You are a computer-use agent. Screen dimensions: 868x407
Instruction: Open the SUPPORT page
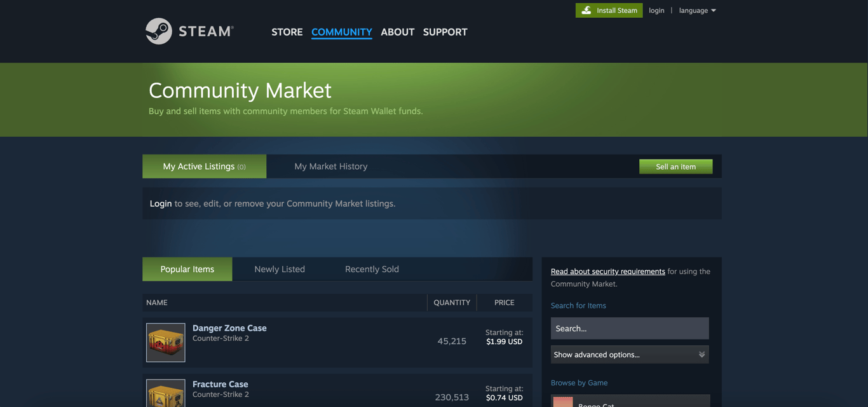coord(445,32)
